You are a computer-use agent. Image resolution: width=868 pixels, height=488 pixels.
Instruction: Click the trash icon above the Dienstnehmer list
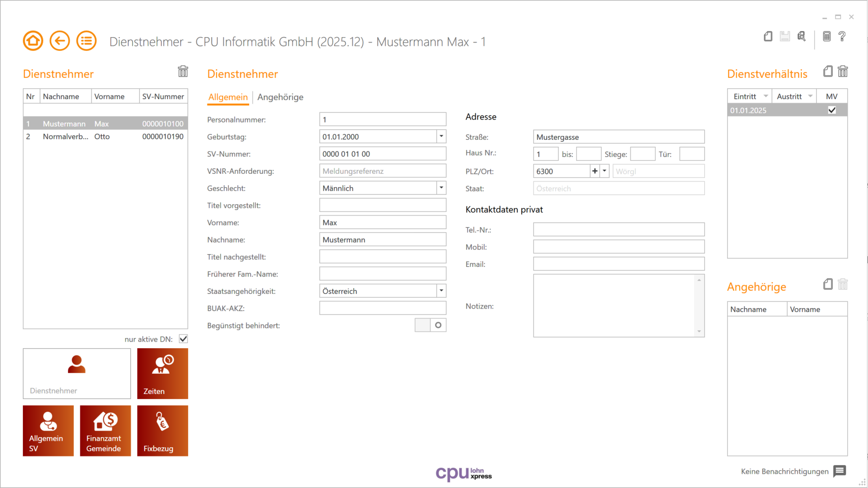183,72
